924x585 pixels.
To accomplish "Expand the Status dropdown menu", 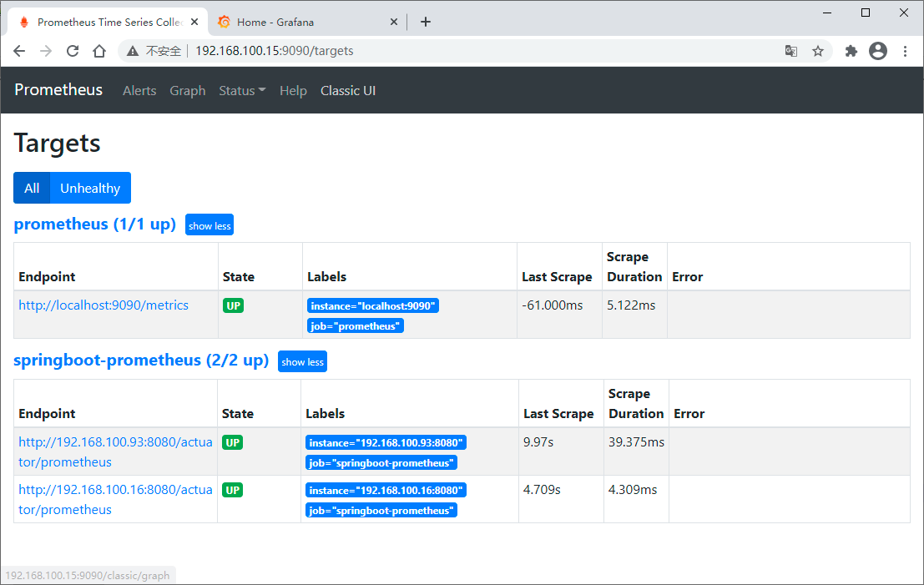I will 242,91.
